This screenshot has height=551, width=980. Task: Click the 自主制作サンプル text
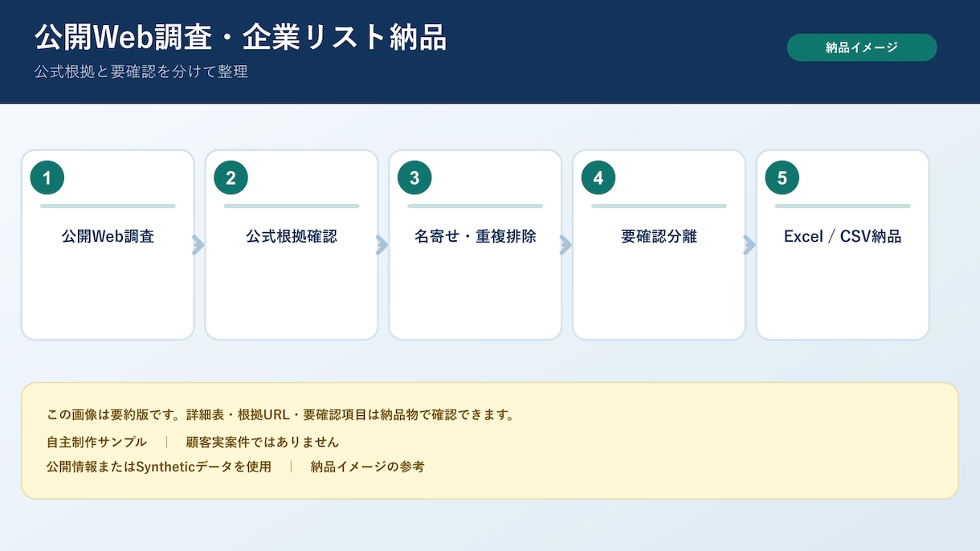96,442
